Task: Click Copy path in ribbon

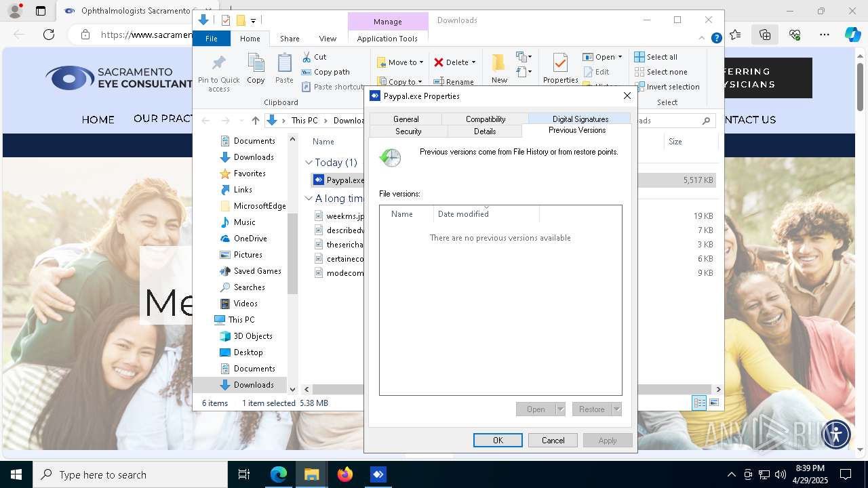Action: [x=325, y=72]
